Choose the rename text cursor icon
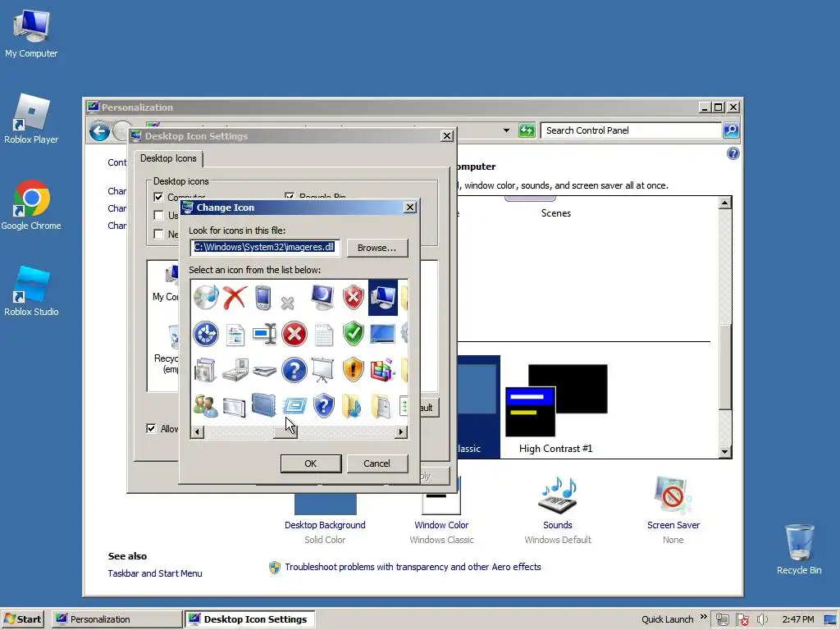 pyautogui.click(x=264, y=334)
